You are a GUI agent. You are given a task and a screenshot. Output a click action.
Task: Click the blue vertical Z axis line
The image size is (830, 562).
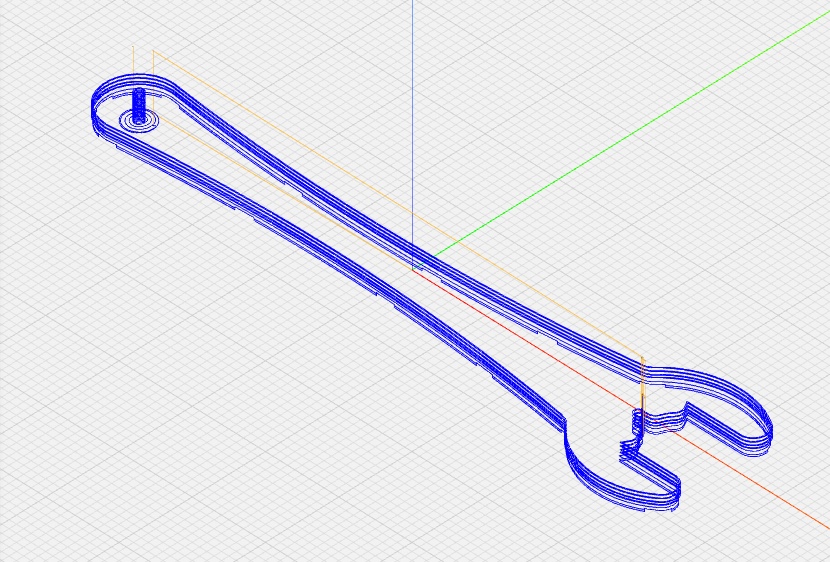(413, 120)
